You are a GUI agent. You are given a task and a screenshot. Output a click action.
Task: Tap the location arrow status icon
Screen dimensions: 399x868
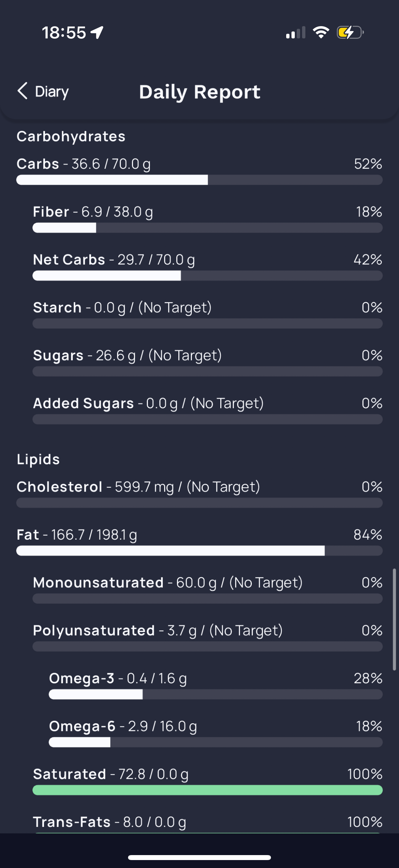(x=97, y=33)
